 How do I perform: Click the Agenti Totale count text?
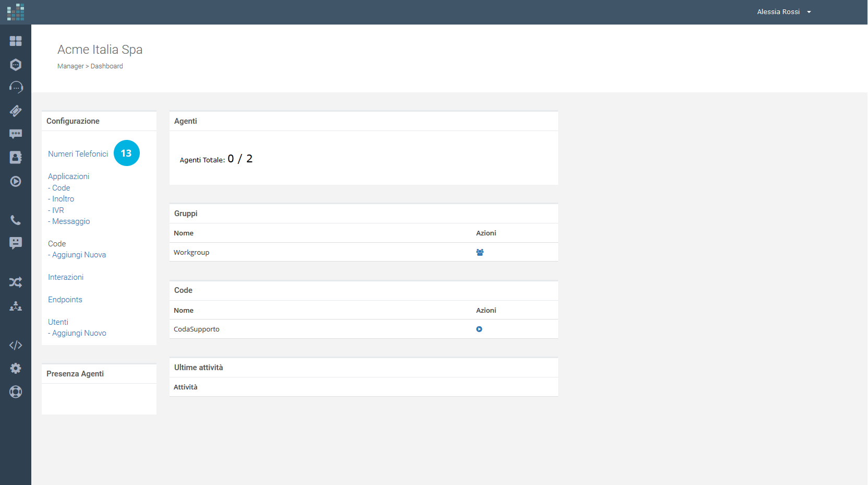click(216, 159)
